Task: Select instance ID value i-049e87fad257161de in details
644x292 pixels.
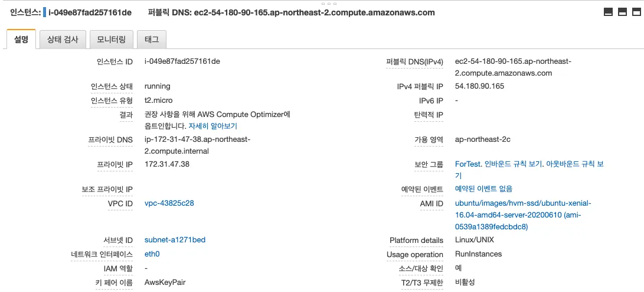Action: click(182, 61)
